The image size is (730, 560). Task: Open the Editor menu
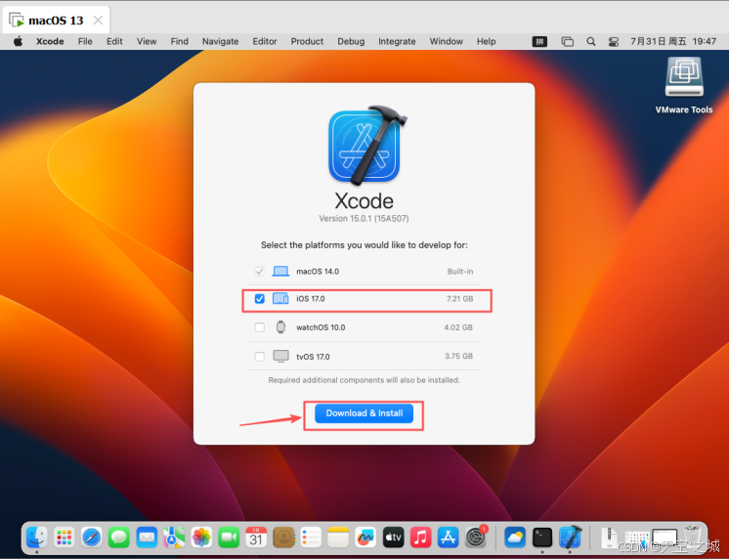[265, 41]
